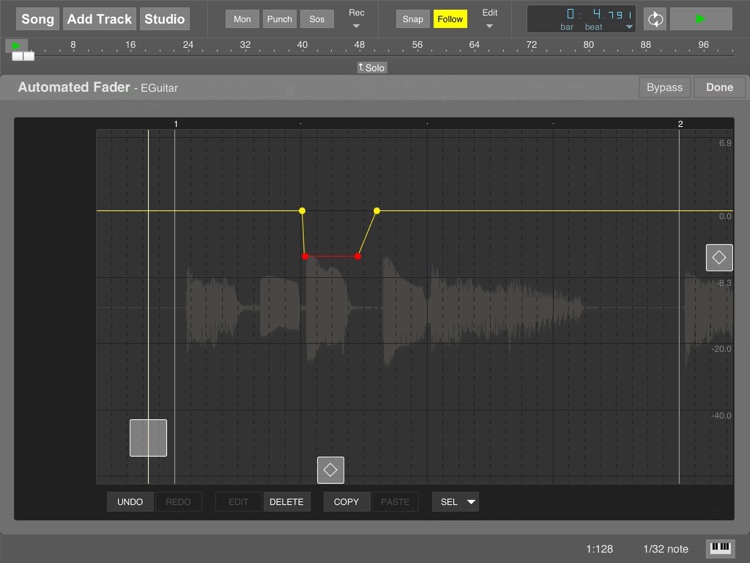Click the Done button
This screenshot has width=750, height=563.
click(x=719, y=88)
